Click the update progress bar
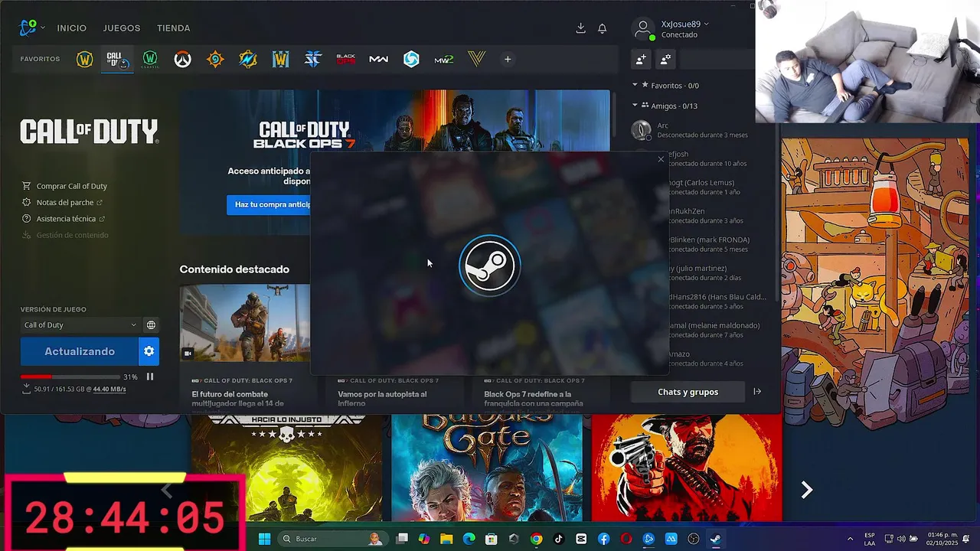 coord(70,377)
